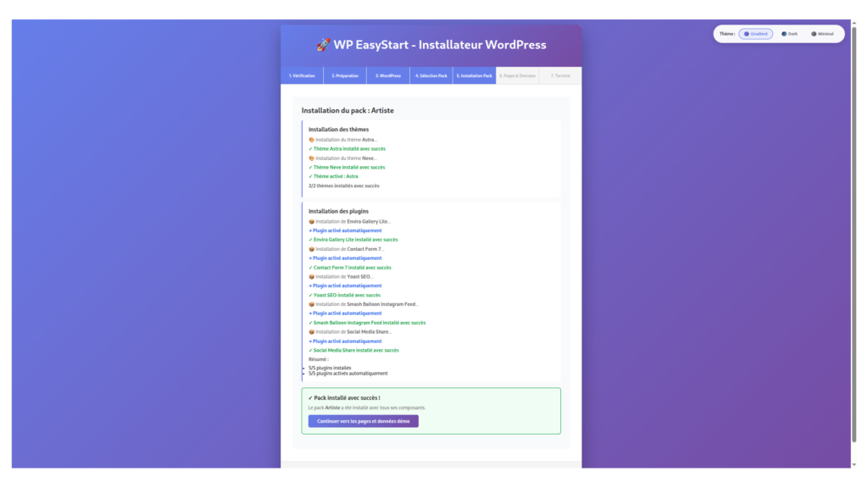Click the package icon next to Envira Gallery Lite
This screenshot has width=868, height=488.
click(311, 222)
